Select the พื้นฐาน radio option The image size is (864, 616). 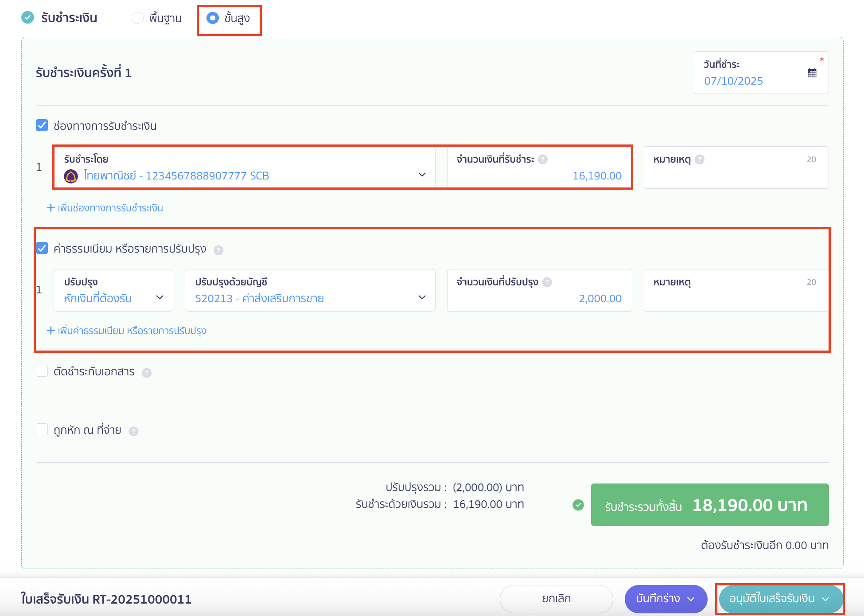click(x=137, y=18)
